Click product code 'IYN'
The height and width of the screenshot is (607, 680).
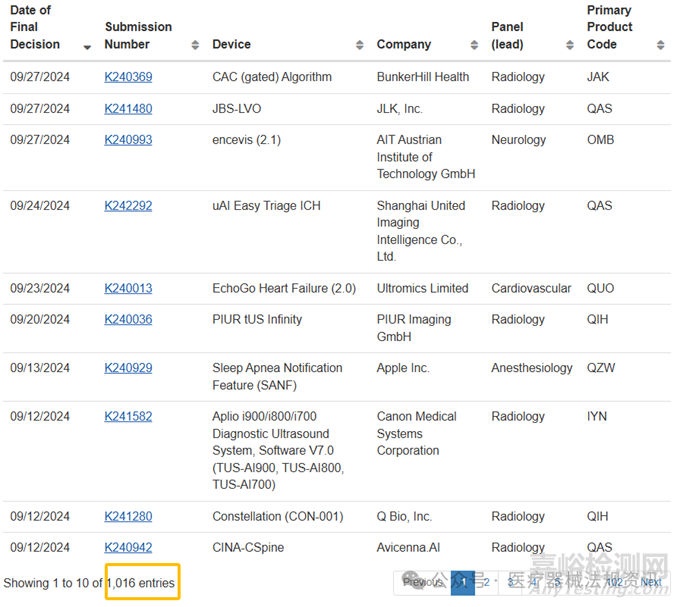coord(597,417)
